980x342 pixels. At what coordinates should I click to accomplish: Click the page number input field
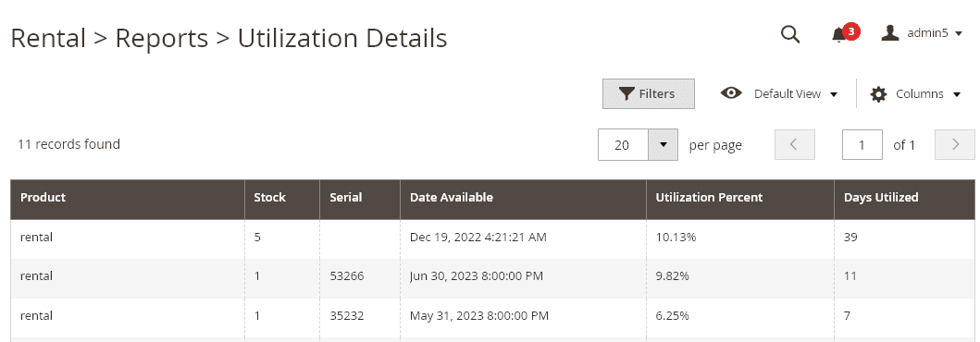862,145
